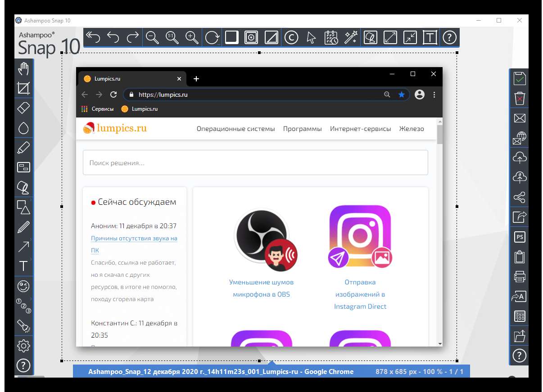
Task: Click the Zoom in magnifier icon
Action: (x=192, y=37)
